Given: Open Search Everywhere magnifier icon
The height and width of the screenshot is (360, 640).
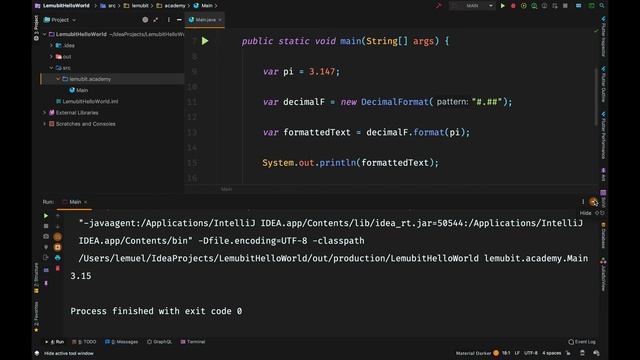Looking at the screenshot, I should (602, 6).
